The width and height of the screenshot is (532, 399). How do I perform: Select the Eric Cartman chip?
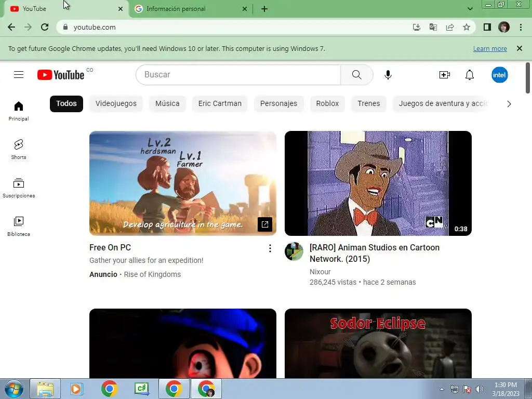220,103
